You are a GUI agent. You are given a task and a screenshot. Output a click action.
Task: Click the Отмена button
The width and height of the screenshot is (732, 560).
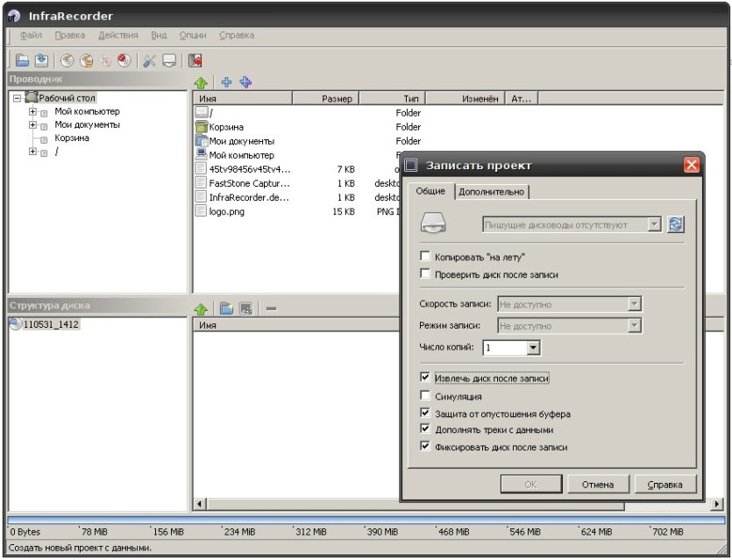[x=598, y=485]
